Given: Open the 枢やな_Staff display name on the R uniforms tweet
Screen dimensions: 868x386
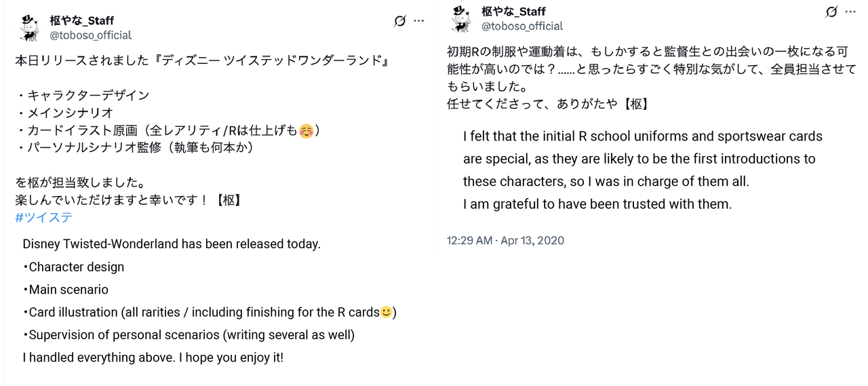Looking at the screenshot, I should tap(513, 12).
